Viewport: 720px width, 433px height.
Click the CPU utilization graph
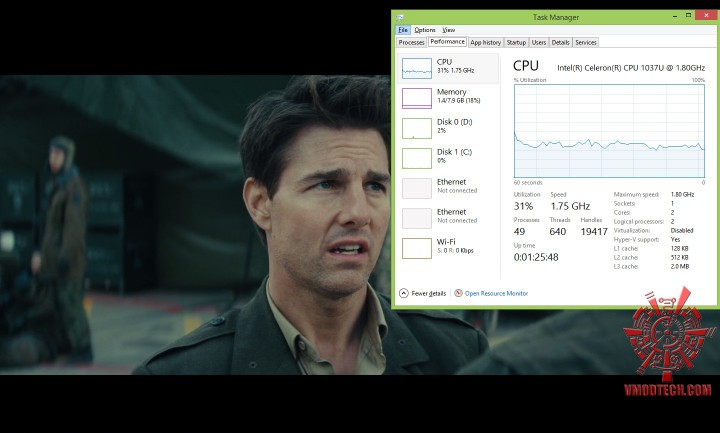609,131
